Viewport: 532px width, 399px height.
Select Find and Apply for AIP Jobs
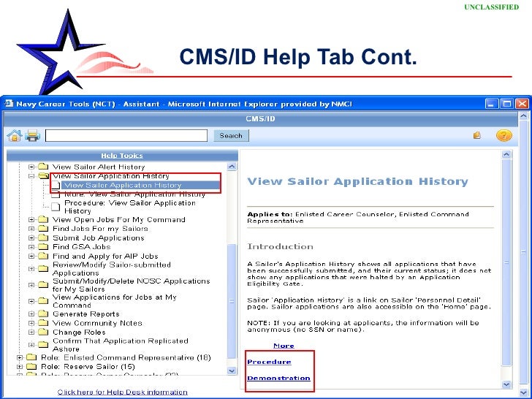tap(105, 256)
